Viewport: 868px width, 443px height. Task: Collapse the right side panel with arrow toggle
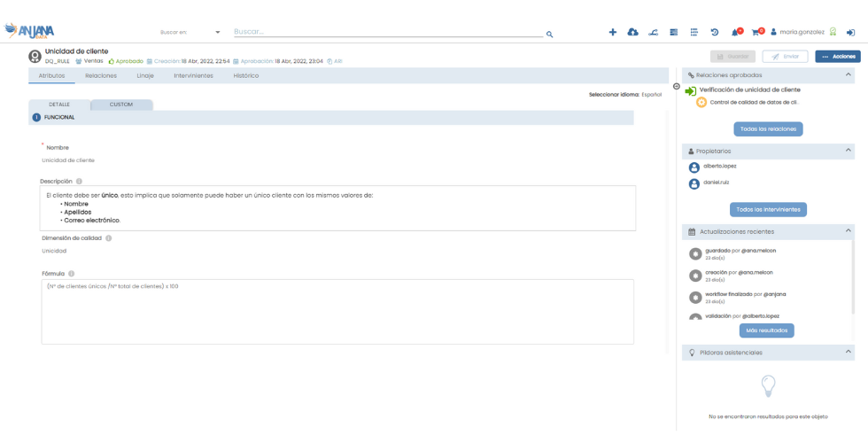[x=677, y=87]
